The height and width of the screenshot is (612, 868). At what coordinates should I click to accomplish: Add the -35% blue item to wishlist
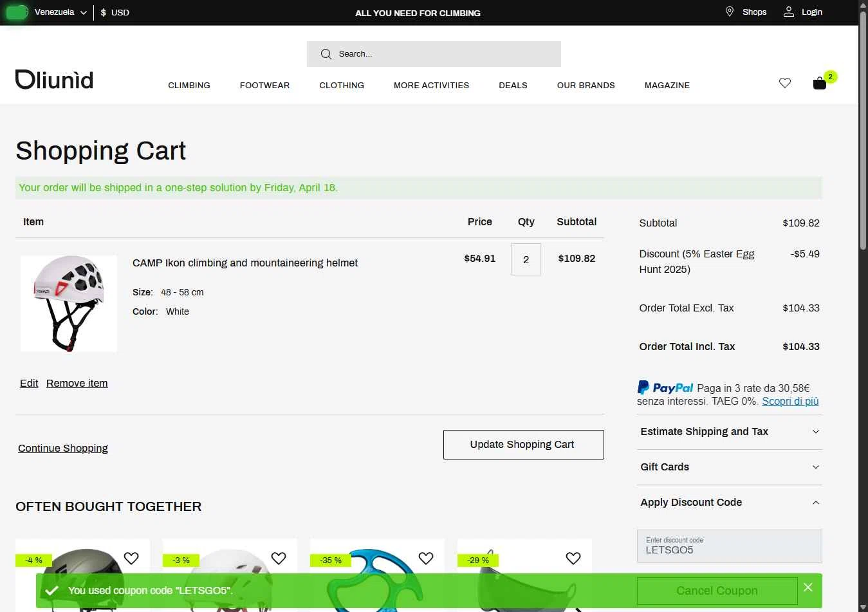tap(426, 558)
